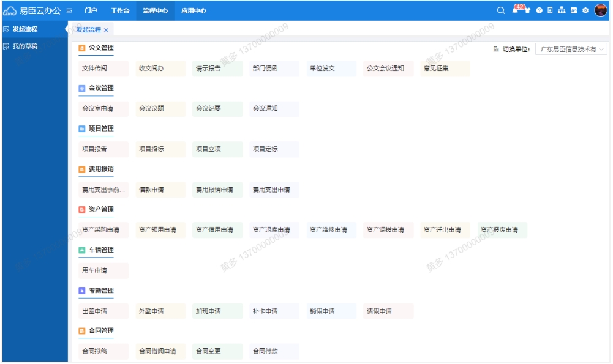The width and height of the screenshot is (613, 364).
Task: Open the organization chart icon
Action: [x=562, y=10]
